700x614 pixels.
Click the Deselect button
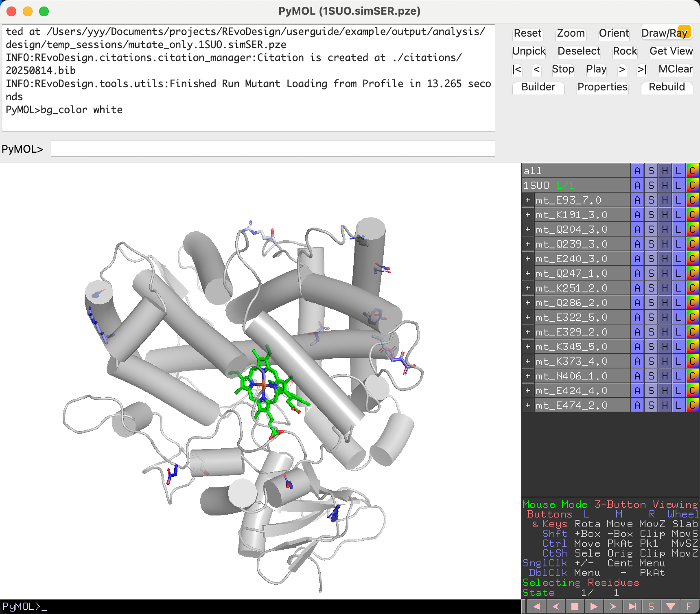coord(579,51)
